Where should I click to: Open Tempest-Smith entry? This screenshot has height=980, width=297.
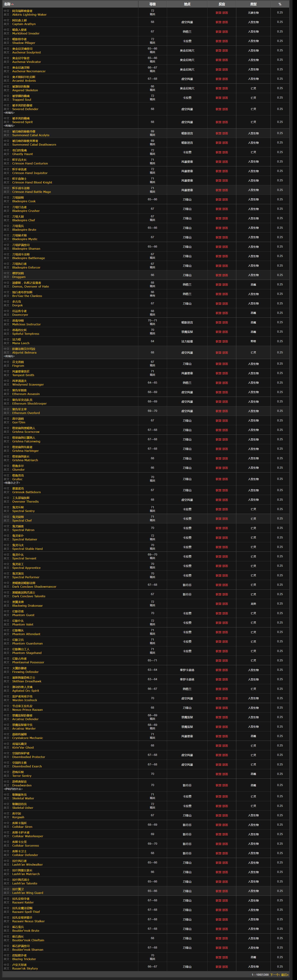point(23,375)
